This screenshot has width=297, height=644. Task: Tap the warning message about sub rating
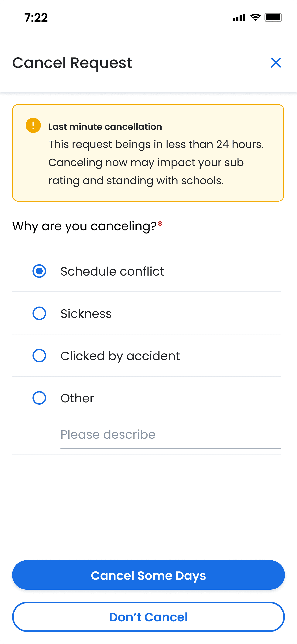[x=156, y=163]
